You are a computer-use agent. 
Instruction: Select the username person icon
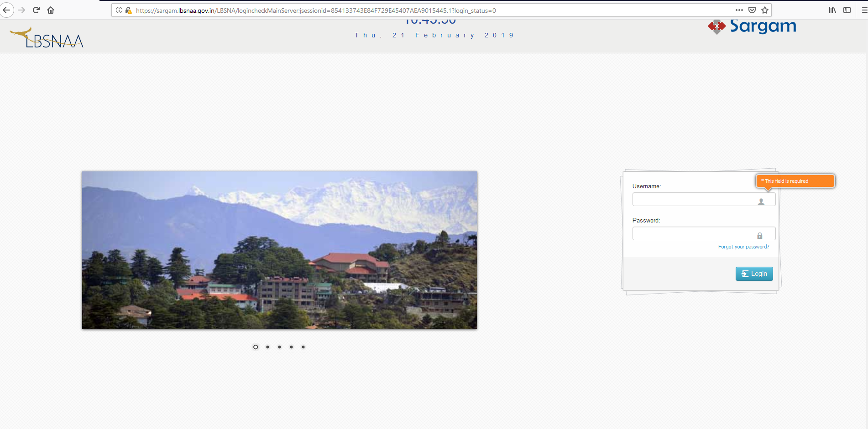761,201
